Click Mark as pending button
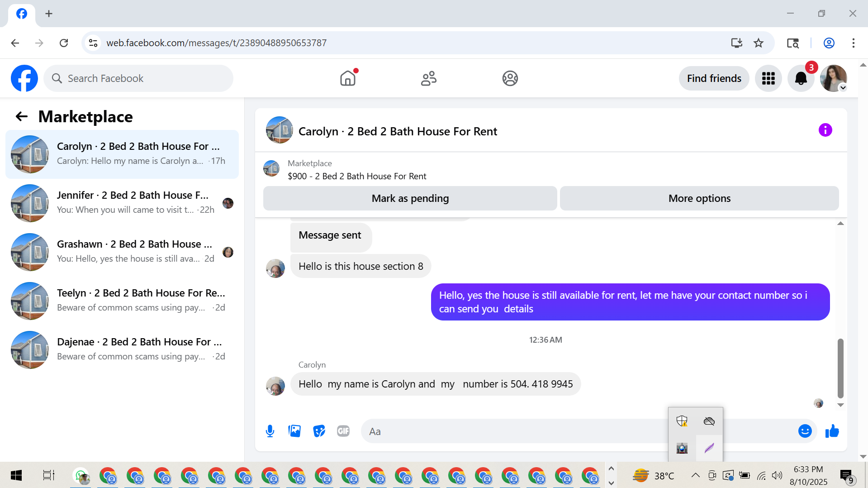Image resolution: width=868 pixels, height=488 pixels. (x=410, y=198)
